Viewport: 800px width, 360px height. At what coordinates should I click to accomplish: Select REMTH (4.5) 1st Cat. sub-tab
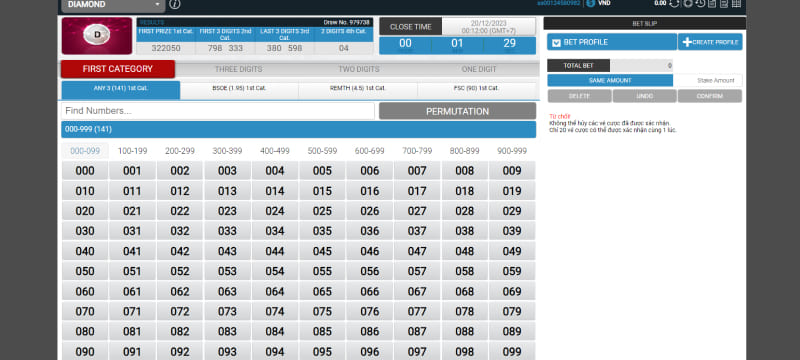358,89
